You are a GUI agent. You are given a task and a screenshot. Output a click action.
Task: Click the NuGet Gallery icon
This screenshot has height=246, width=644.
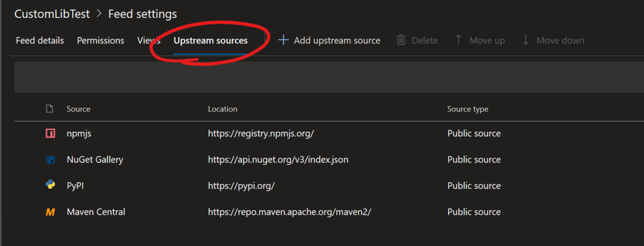(x=50, y=160)
